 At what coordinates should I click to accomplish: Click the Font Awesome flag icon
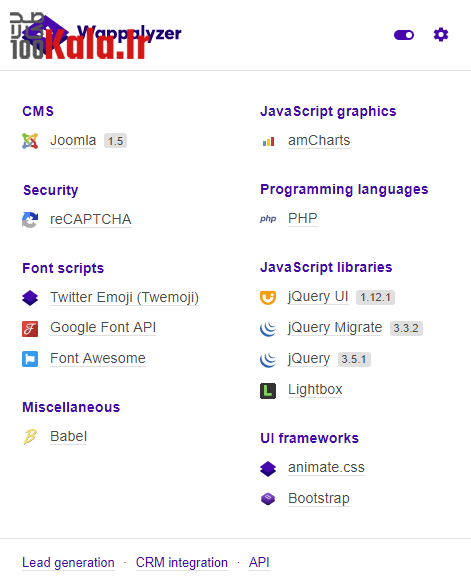(x=30, y=359)
